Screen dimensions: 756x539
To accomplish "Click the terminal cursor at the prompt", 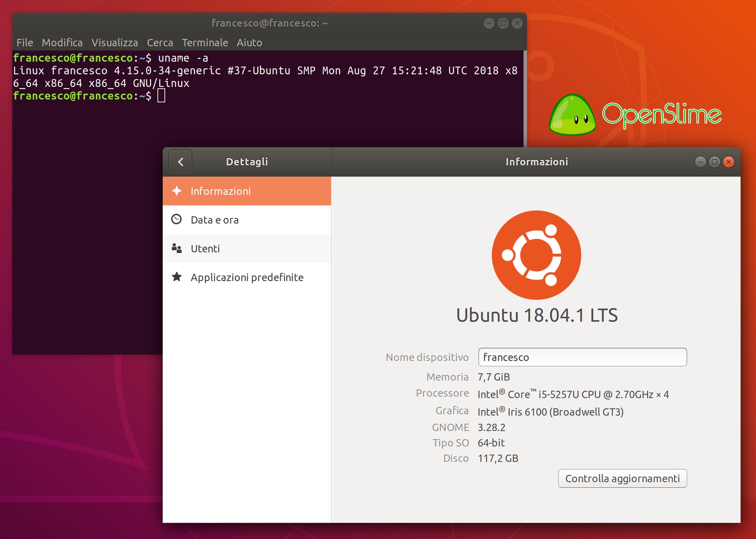I will point(161,96).
